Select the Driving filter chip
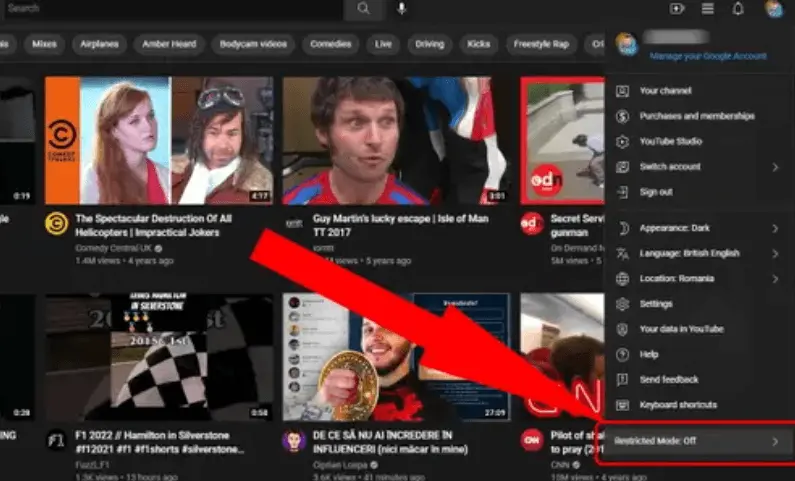 (x=429, y=44)
